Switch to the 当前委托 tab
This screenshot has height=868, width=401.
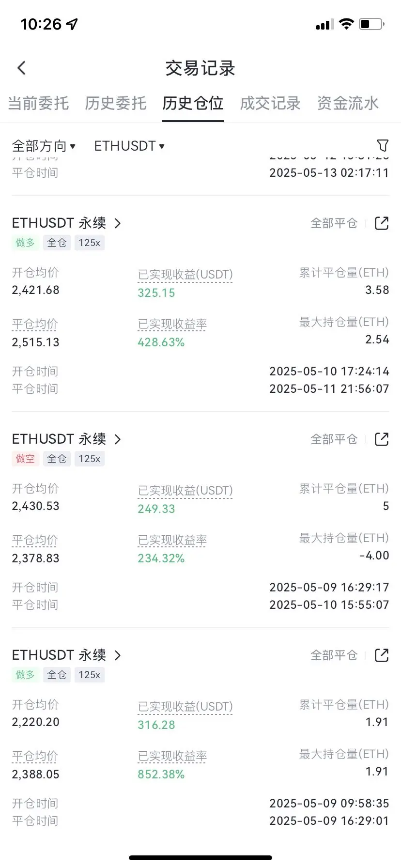(38, 103)
